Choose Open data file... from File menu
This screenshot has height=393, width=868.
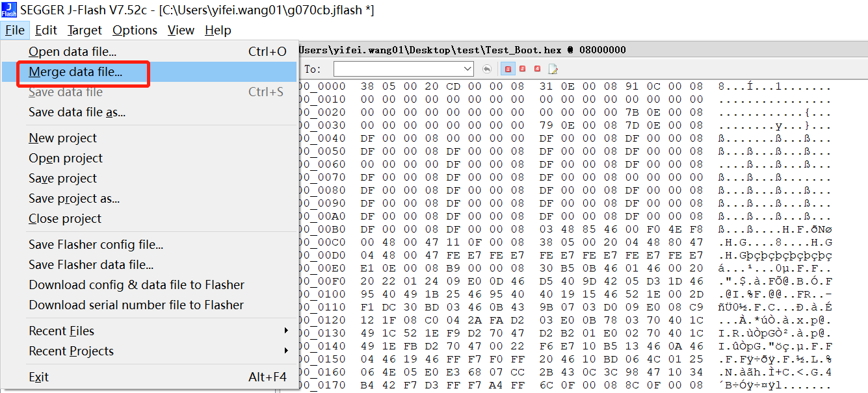click(x=150, y=51)
